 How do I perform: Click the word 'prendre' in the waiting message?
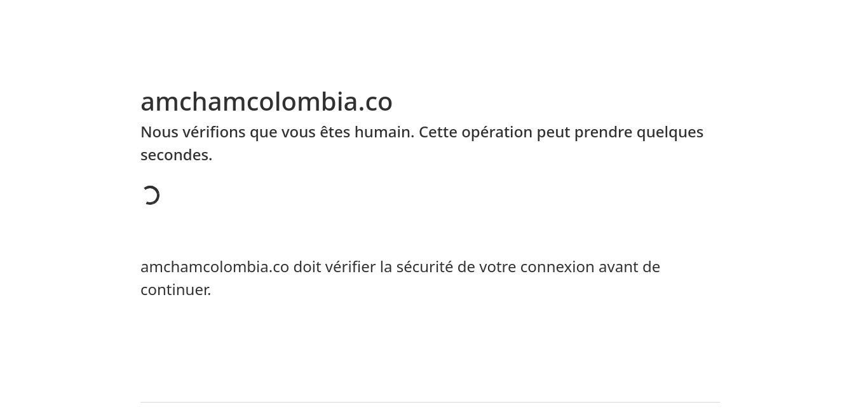(603, 132)
